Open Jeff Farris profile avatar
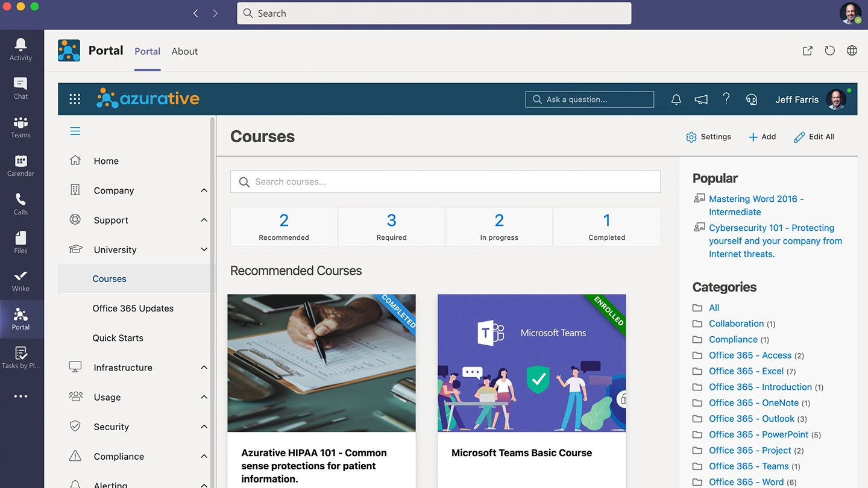 (x=837, y=99)
